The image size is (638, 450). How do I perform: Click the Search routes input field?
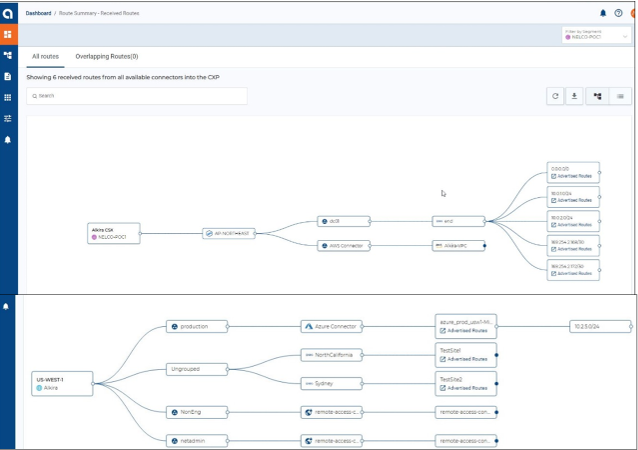coord(136,96)
